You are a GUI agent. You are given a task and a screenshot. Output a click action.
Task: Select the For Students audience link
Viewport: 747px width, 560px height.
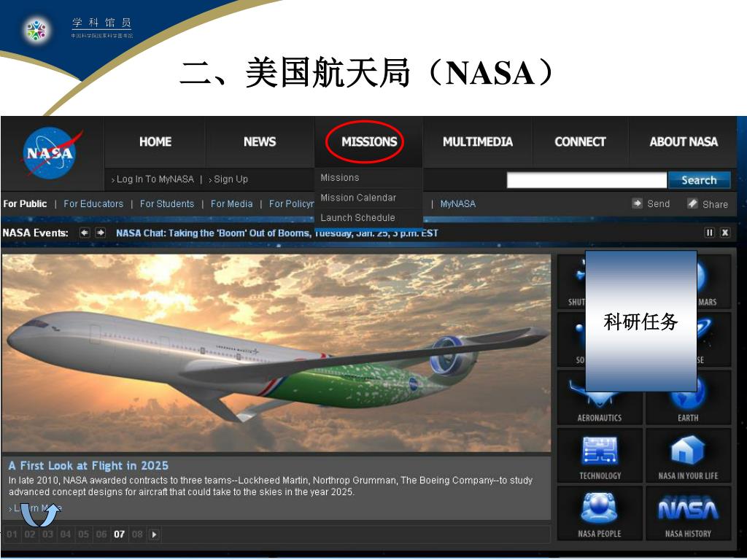pyautogui.click(x=167, y=204)
